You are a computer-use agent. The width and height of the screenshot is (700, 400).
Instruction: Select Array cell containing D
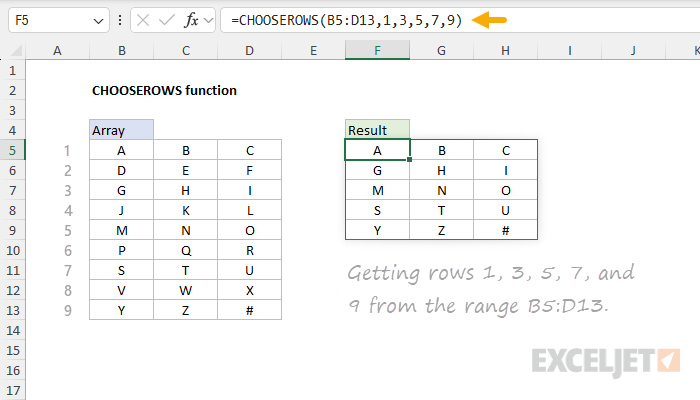pyautogui.click(x=121, y=170)
